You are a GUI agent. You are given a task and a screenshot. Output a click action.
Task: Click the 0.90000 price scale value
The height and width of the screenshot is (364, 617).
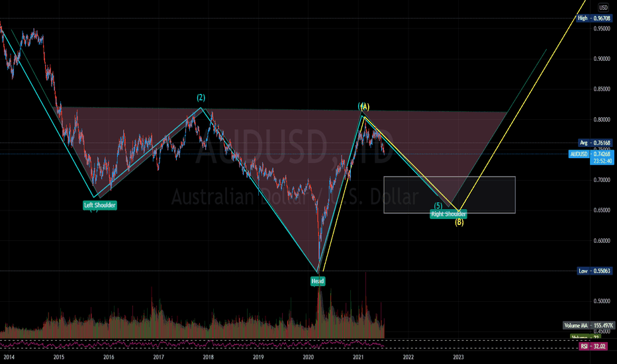[x=602, y=59]
